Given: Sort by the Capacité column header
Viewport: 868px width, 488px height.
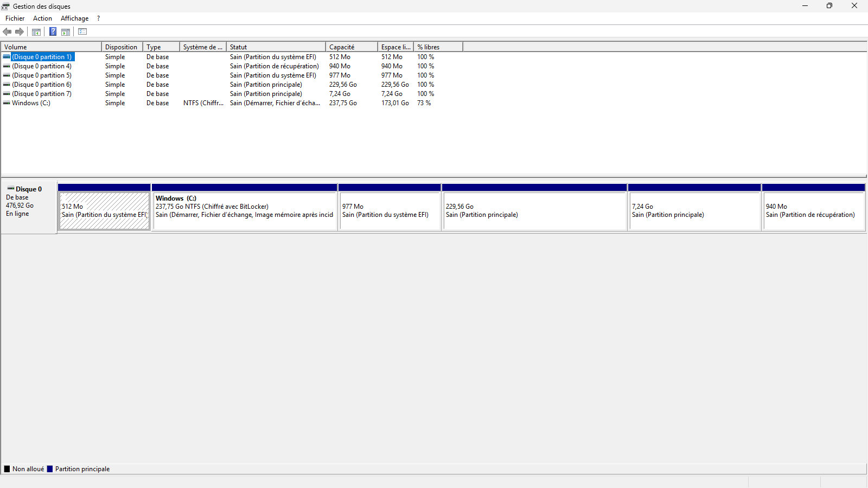Looking at the screenshot, I should 352,47.
